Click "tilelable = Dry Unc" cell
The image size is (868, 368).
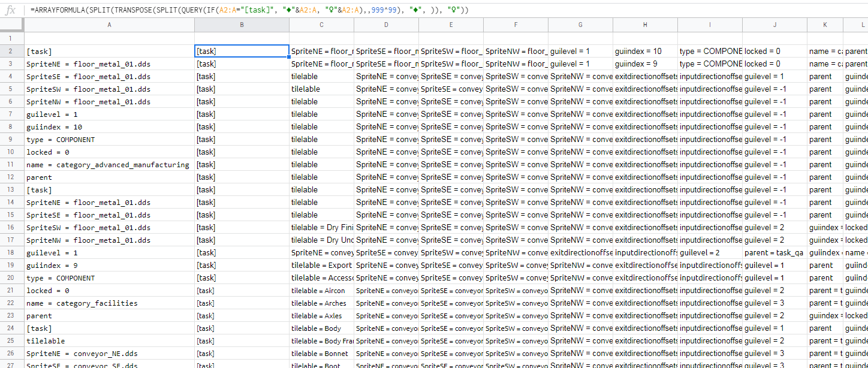[x=321, y=240]
